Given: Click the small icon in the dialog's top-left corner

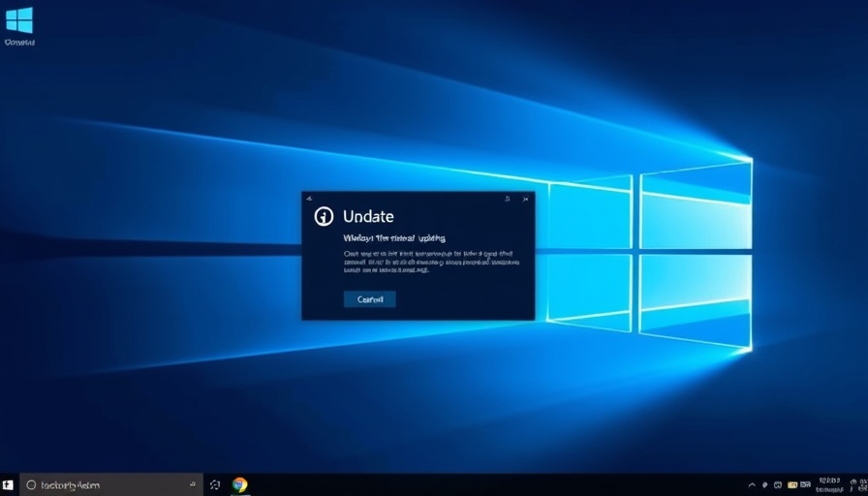Looking at the screenshot, I should pyautogui.click(x=309, y=199).
